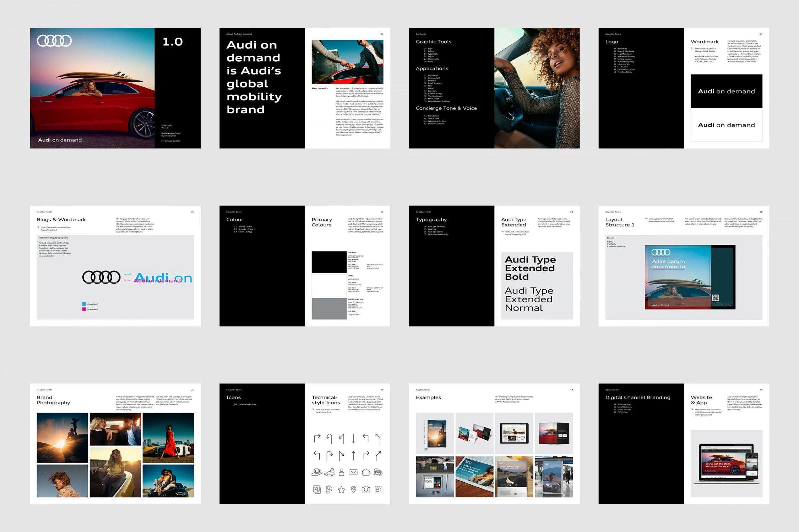Open the basics/layout-structure.html link
This screenshot has height=532, width=799.
click(661, 220)
